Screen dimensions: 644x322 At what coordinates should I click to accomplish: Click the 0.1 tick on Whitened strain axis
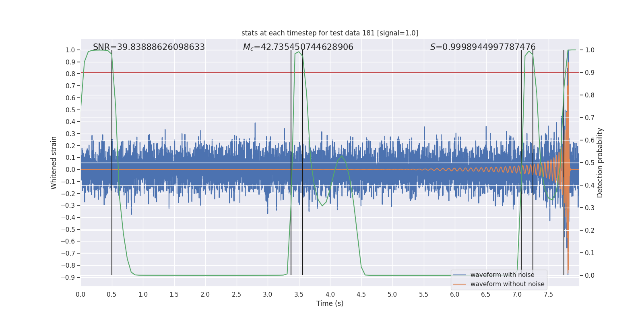pos(70,157)
